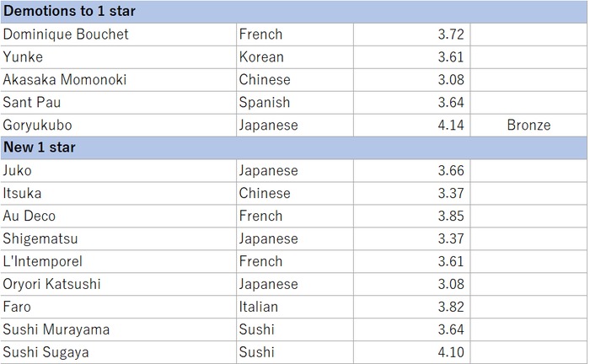Select the Dominique Bouchet cell

(x=119, y=35)
